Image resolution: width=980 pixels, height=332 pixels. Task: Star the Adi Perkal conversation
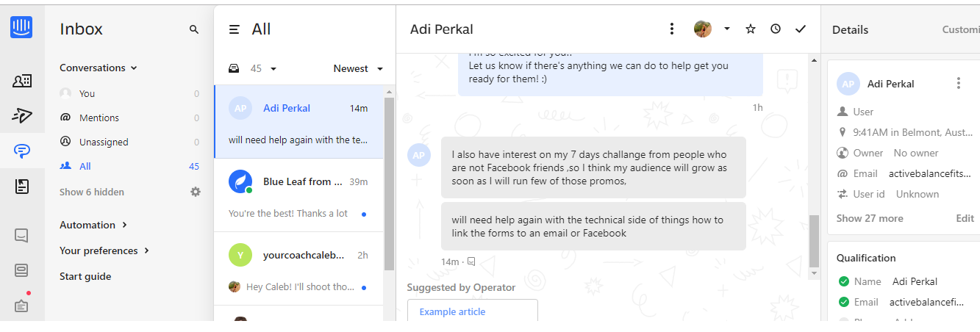[x=751, y=29]
